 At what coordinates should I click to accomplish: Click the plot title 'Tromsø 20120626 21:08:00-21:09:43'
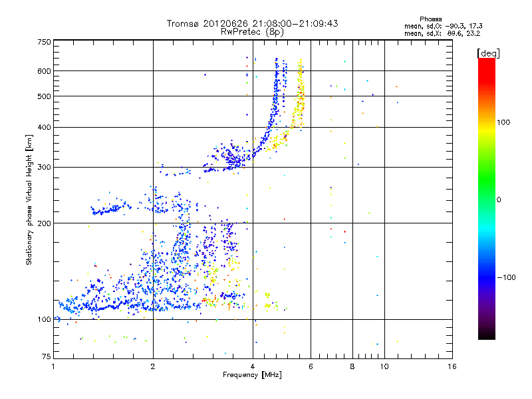[x=252, y=23]
